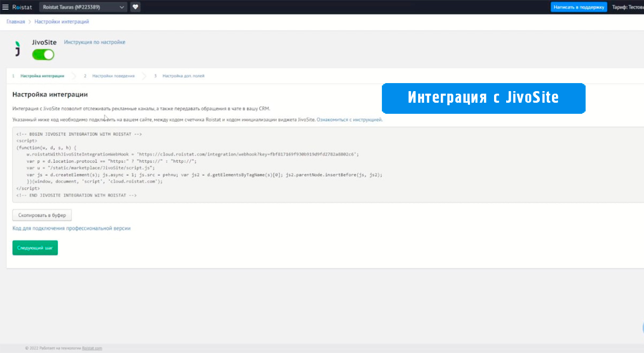Image resolution: width=644 pixels, height=353 pixels.
Task: Click the green Следующий шаг button
Action: coord(35,248)
